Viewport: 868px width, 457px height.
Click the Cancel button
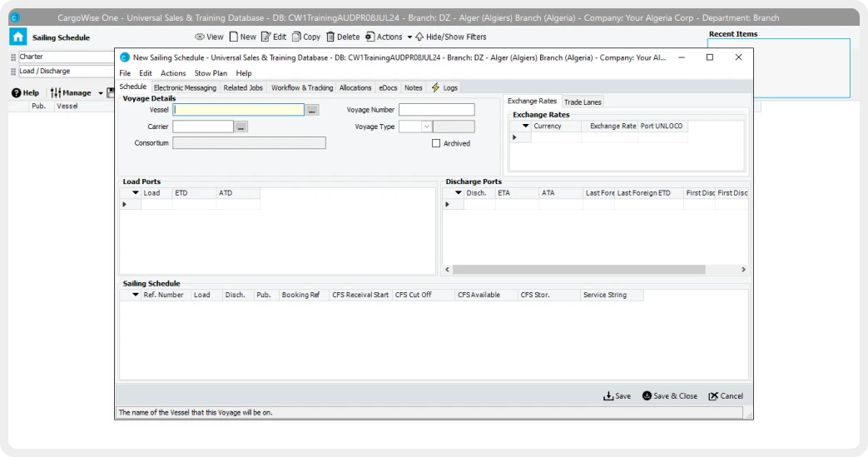pyautogui.click(x=726, y=396)
